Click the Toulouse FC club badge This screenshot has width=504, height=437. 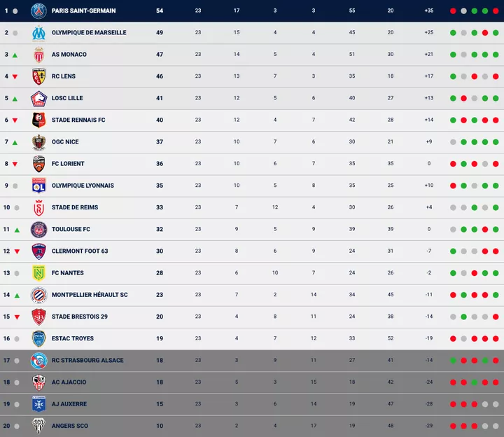click(x=38, y=229)
